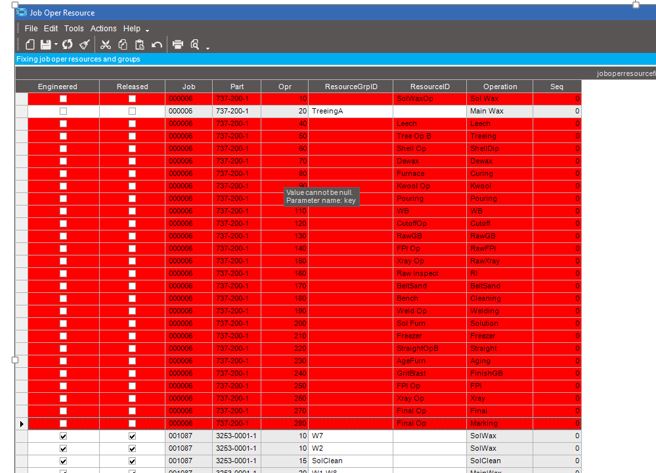
Task: Toggle Released checkbox in the TreeingA row
Action: tap(132, 111)
